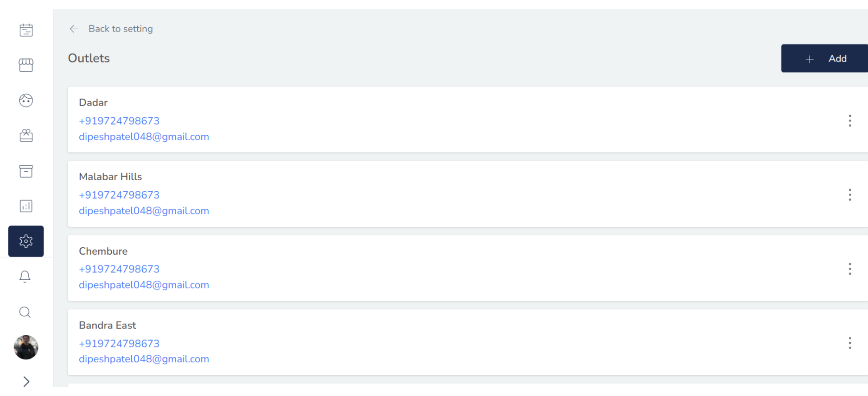Expand the sidebar with the chevron arrow
Viewport: 868px width, 396px height.
tap(26, 381)
